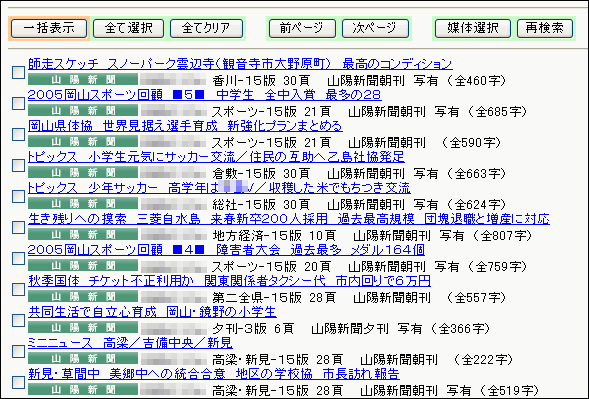The image size is (589, 399).
Task: Click the text 倉敷-15版 30頁
Action: pyautogui.click(x=261, y=174)
